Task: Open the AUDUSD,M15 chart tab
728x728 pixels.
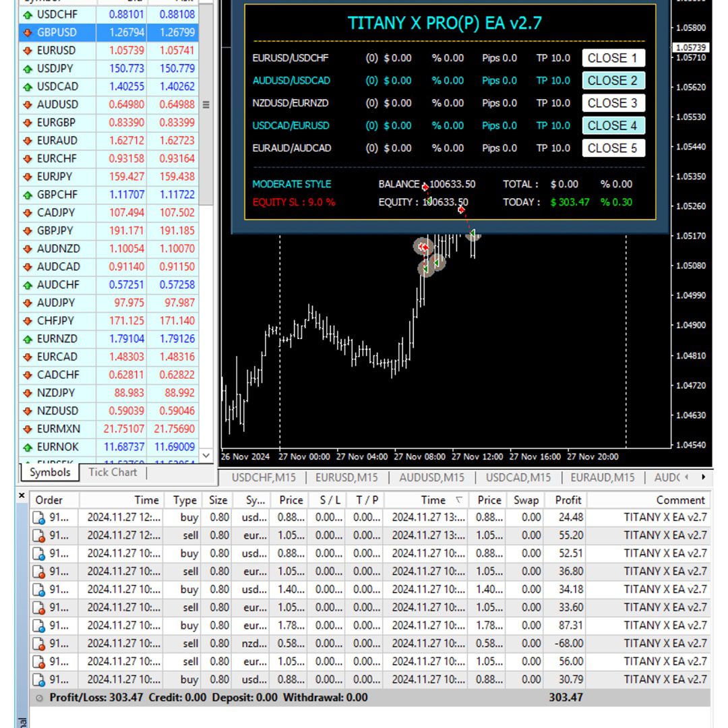Action: 431,477
